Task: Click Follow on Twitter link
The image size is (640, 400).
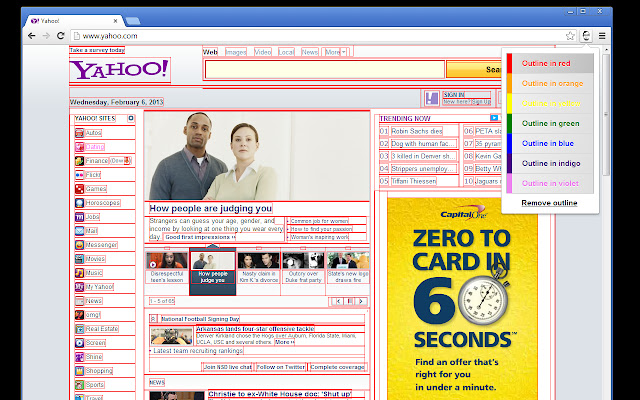Action: coord(280,367)
